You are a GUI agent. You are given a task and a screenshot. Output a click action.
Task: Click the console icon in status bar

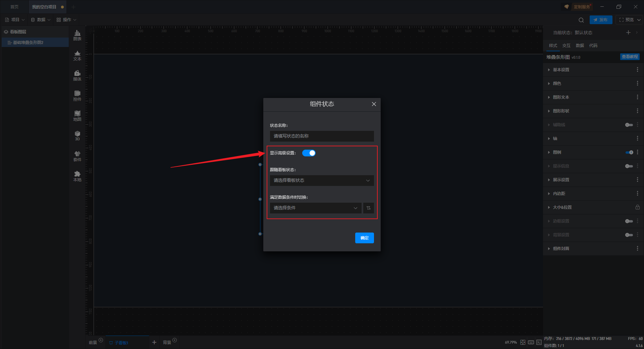539,342
